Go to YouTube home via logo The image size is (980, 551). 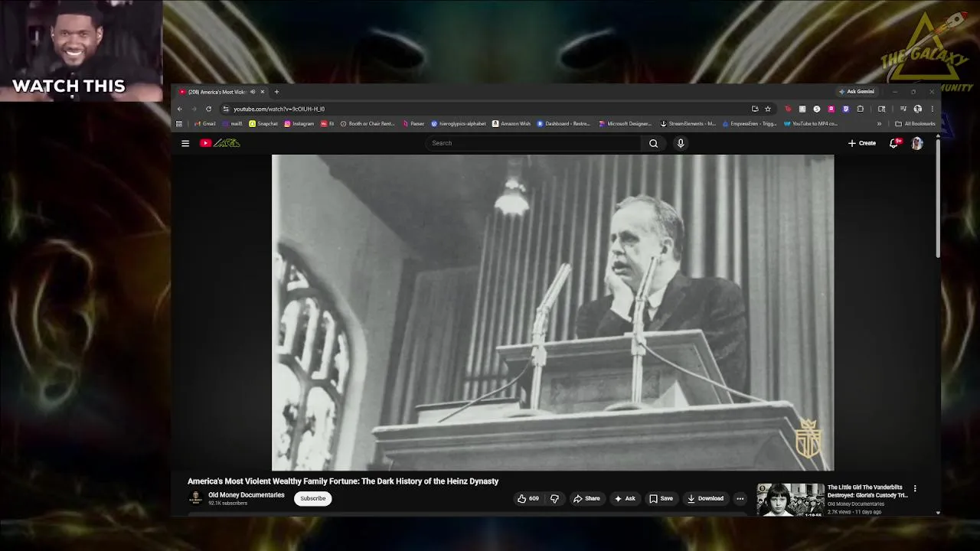pos(220,143)
